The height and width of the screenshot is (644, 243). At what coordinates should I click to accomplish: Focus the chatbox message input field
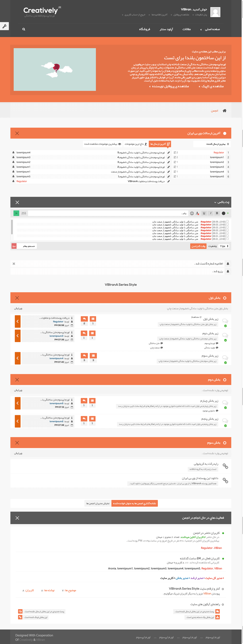(x=108, y=213)
